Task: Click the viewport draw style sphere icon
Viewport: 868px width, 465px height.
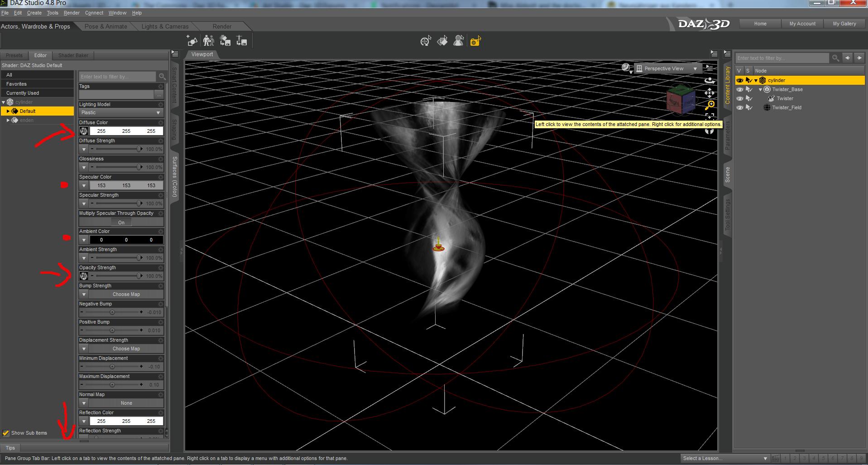Action: click(626, 68)
